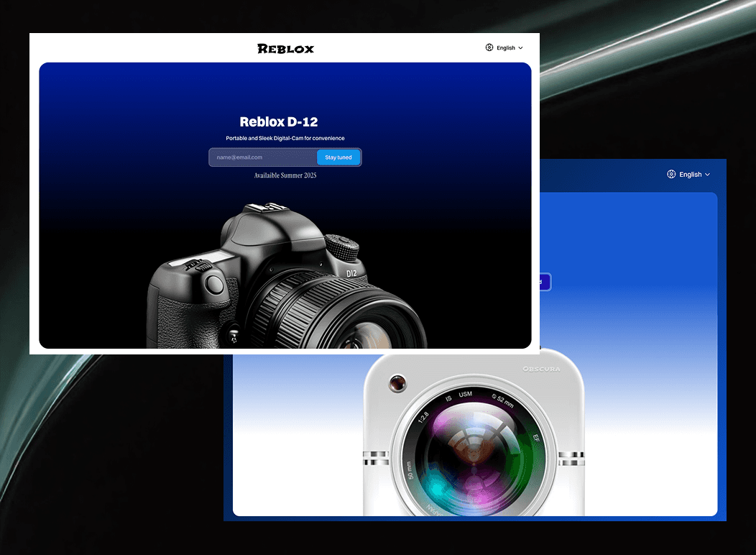The height and width of the screenshot is (555, 756).
Task: Click globe icon in the blue background window
Action: pyautogui.click(x=671, y=174)
